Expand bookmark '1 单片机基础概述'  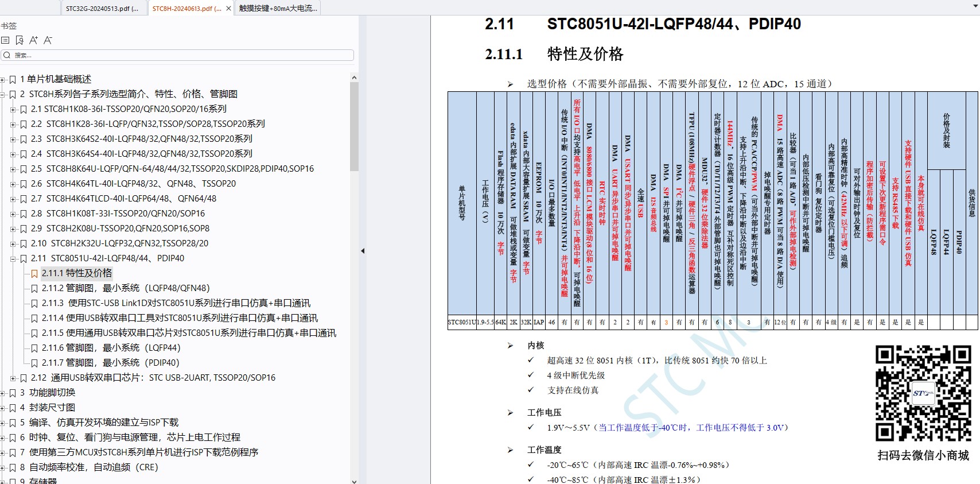[x=3, y=79]
